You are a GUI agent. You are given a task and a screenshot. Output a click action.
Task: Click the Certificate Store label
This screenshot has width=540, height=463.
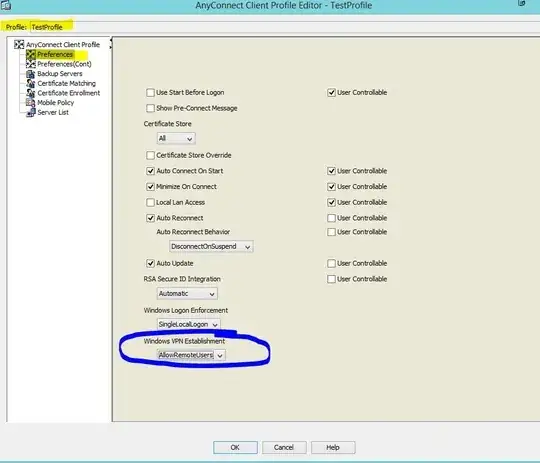point(168,124)
